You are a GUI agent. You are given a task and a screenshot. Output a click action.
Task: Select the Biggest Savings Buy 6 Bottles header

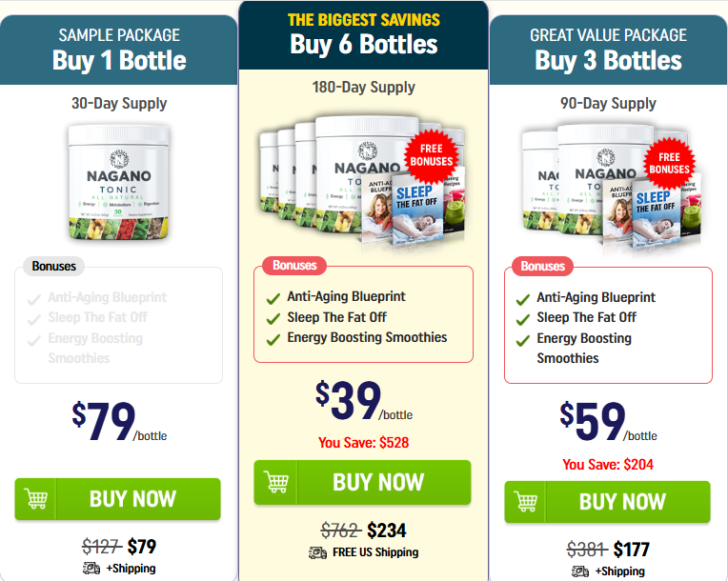(363, 34)
